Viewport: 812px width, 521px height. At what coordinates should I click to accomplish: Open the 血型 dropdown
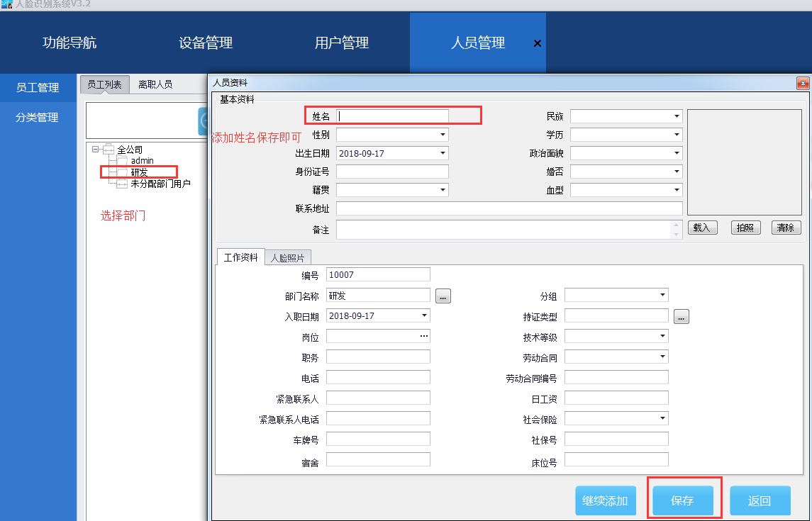click(677, 190)
